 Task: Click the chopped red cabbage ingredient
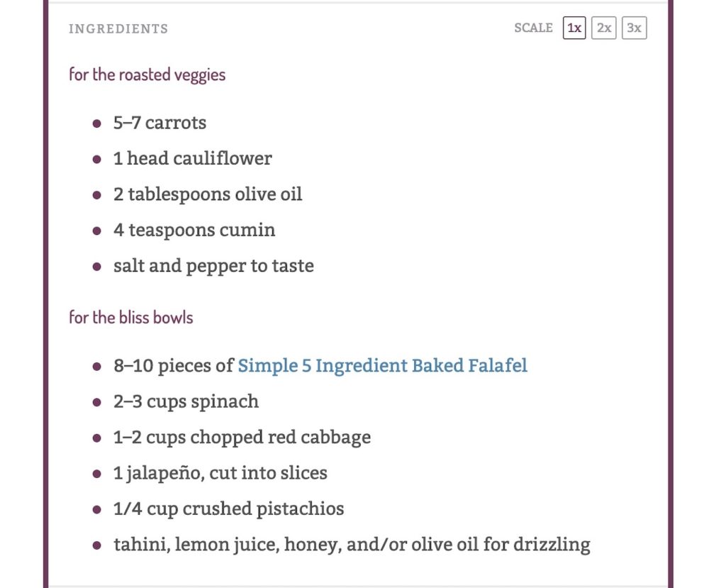242,437
